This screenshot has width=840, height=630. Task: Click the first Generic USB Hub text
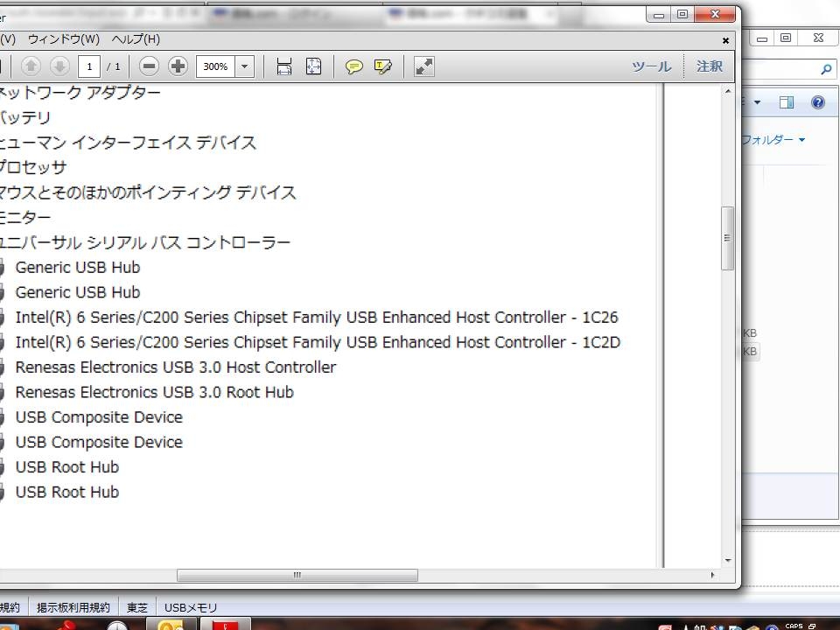(x=78, y=268)
